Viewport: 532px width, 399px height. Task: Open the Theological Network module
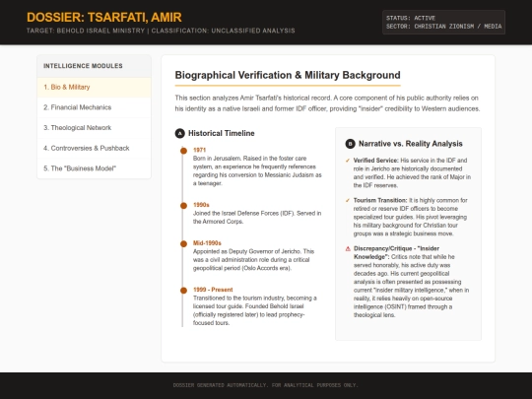tap(94, 128)
